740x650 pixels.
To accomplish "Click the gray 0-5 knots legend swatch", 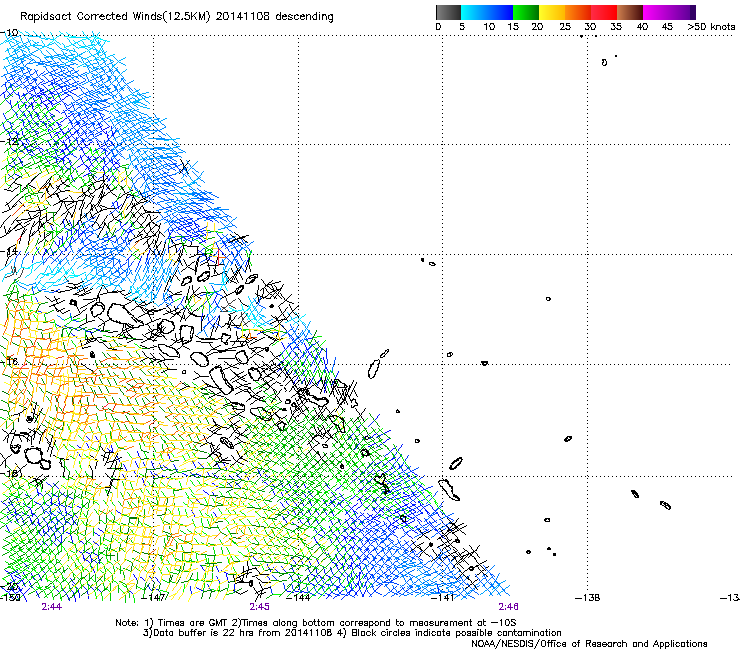I will pyautogui.click(x=448, y=12).
